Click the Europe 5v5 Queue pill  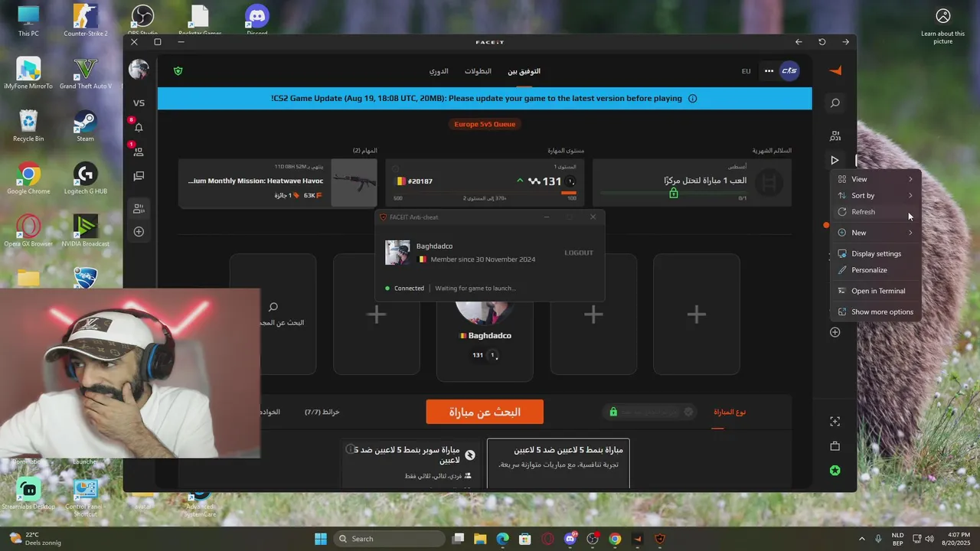[x=485, y=124]
